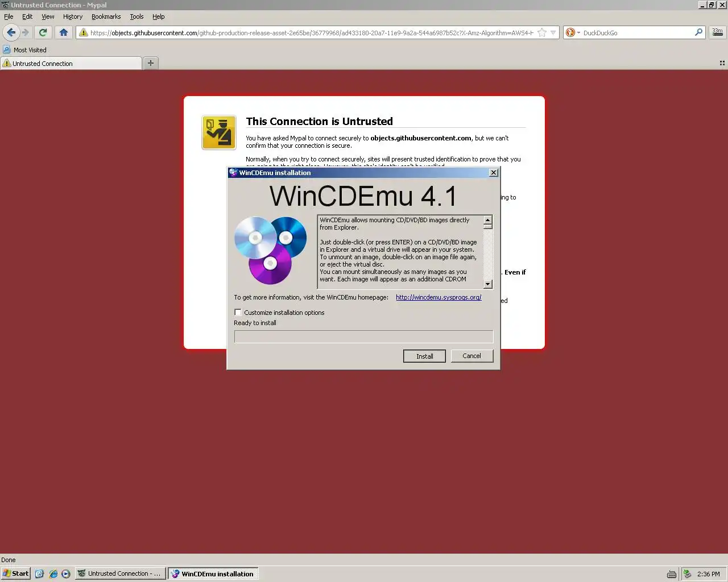Open the Most Visited bookmarks folder

24,49
